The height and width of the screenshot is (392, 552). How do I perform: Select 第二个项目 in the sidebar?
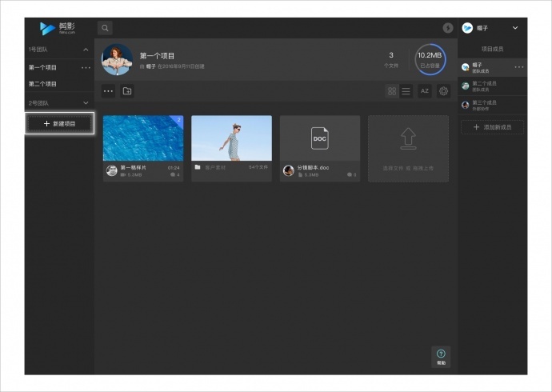(43, 84)
